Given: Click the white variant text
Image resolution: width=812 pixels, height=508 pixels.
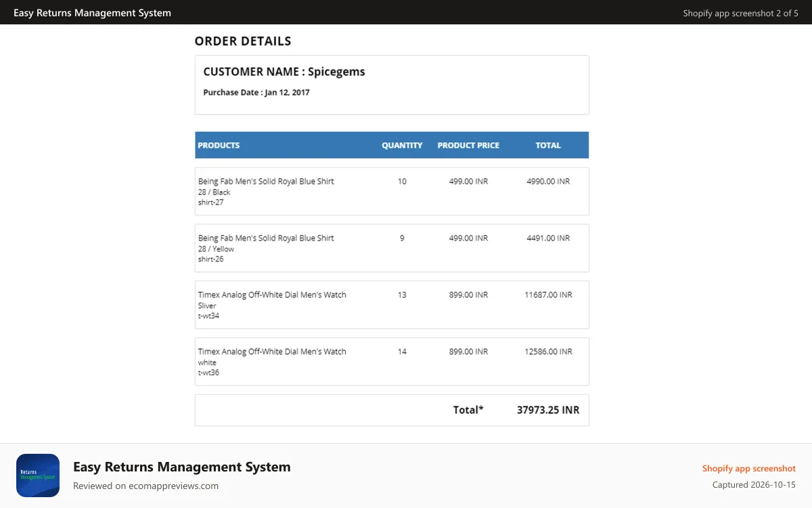Looking at the screenshot, I should click(207, 363).
